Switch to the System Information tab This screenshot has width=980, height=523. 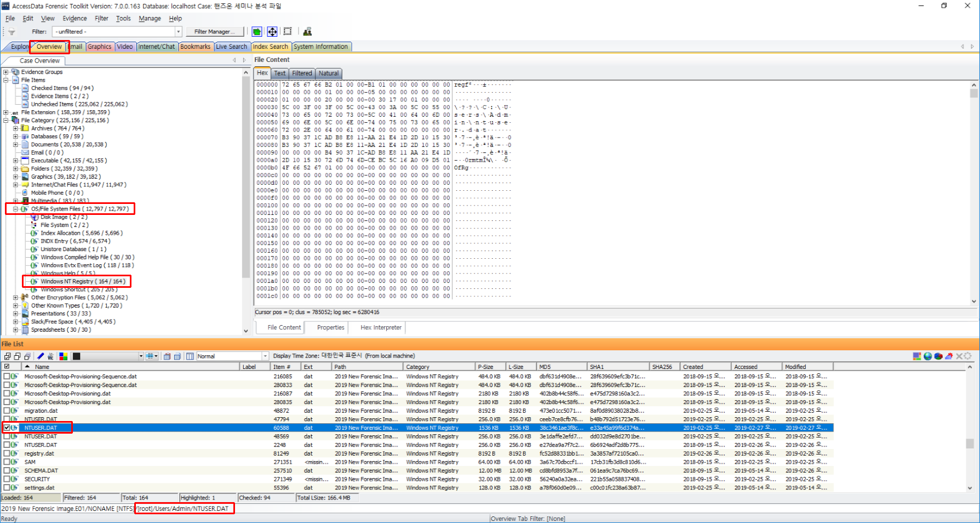[321, 47]
